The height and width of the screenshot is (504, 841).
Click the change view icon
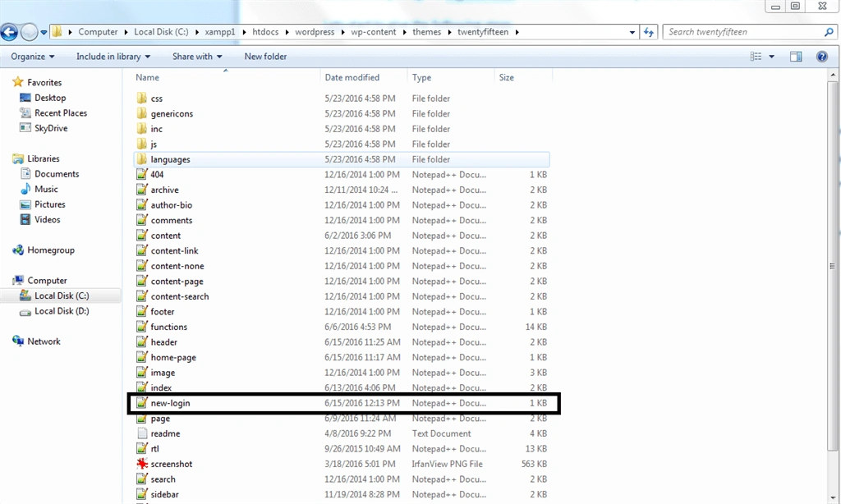click(756, 57)
